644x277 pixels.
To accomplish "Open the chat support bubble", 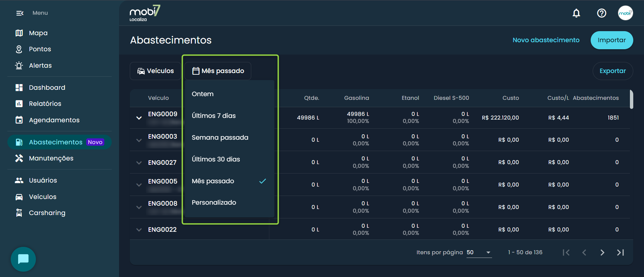I will (23, 259).
